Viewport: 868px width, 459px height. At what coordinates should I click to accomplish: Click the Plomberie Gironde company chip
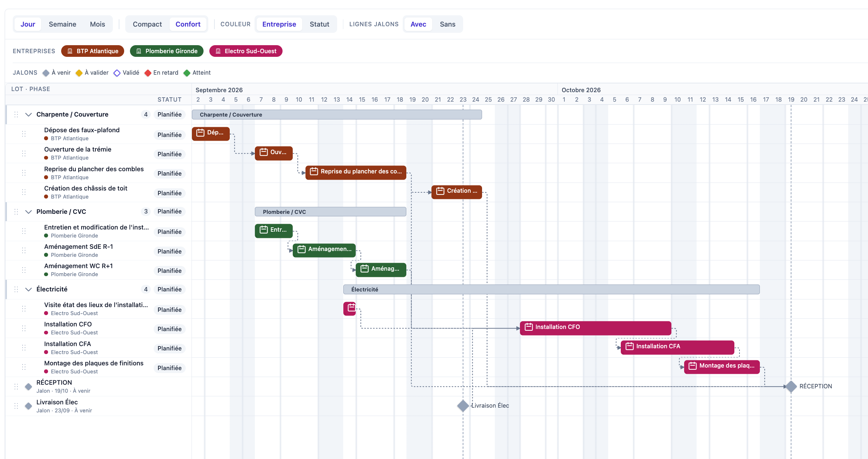coord(167,51)
